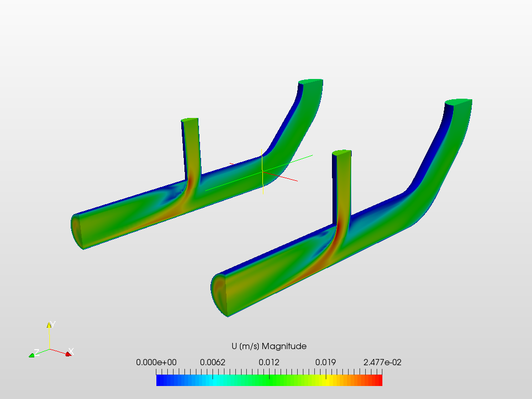The height and width of the screenshot is (399, 532).
Task: Click the X axis label on the triad
Action: [x=71, y=351]
